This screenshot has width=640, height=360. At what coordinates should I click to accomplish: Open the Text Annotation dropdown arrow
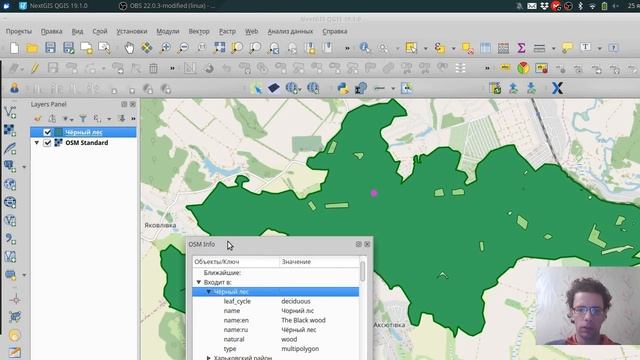pos(600,48)
